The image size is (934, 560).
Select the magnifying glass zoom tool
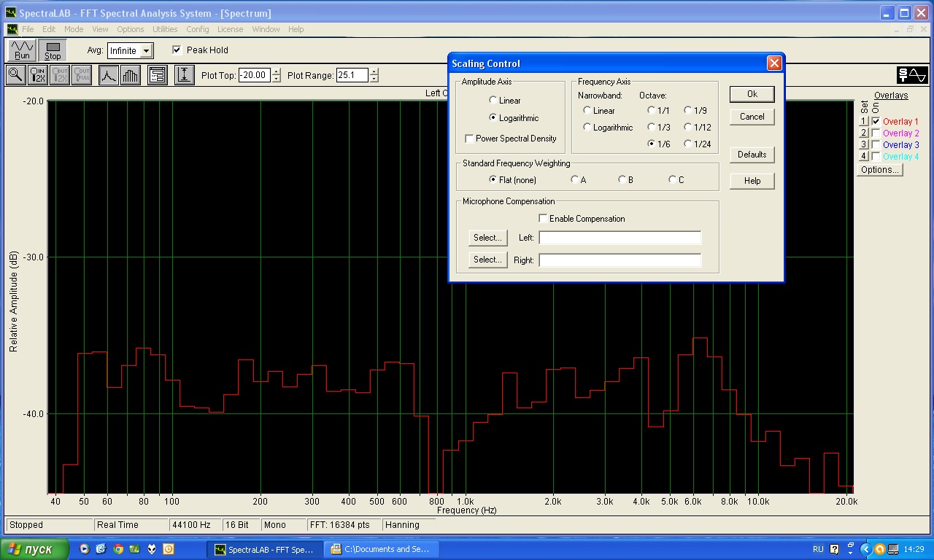[x=15, y=75]
